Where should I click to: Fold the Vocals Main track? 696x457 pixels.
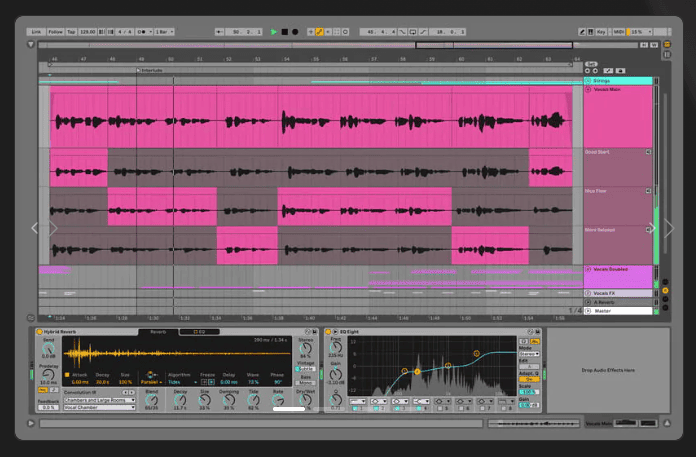(x=588, y=89)
